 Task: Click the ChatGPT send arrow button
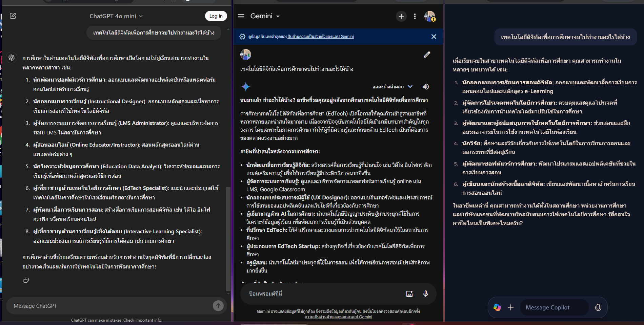(218, 306)
